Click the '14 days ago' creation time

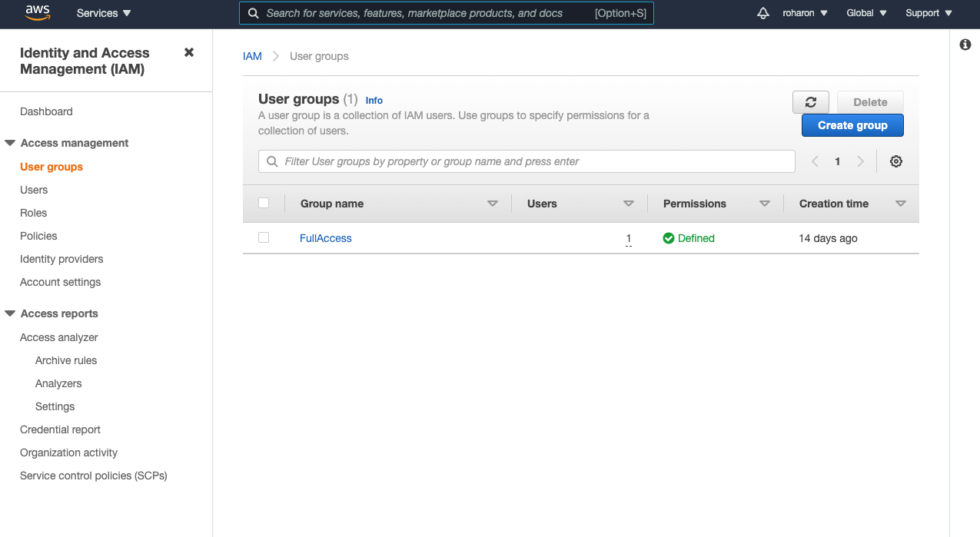pos(828,238)
